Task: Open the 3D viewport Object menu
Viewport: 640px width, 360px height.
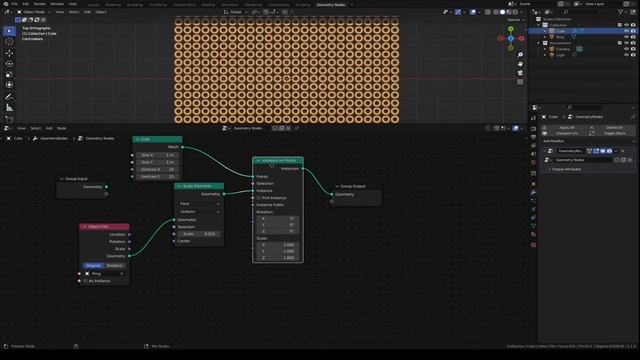Action: click(101, 12)
